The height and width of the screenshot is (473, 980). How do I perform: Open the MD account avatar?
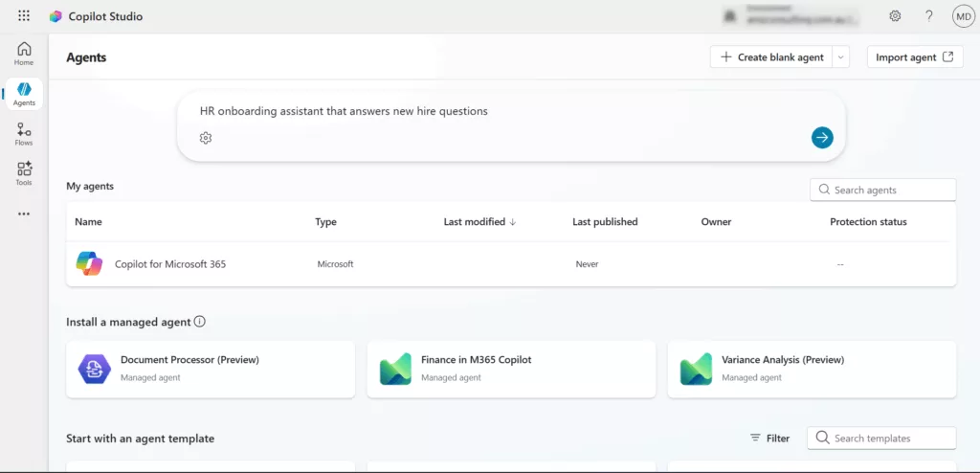(963, 16)
